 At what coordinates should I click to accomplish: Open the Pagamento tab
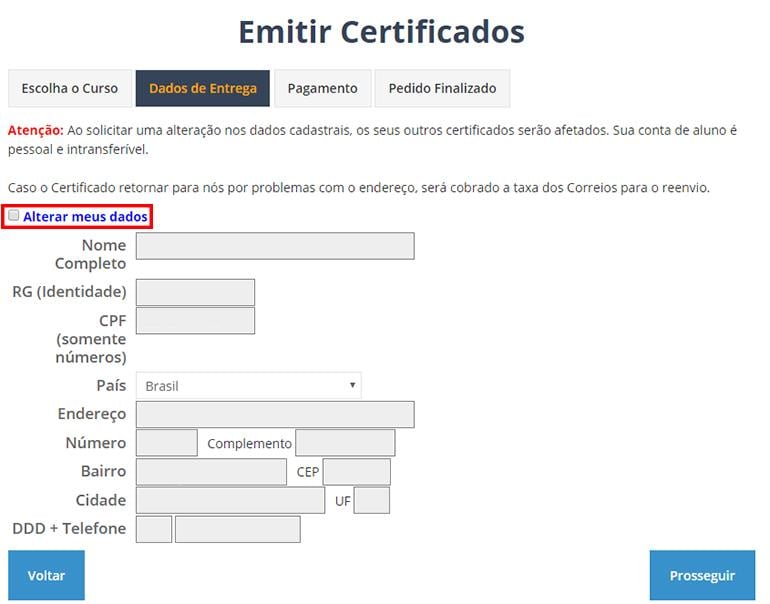322,88
